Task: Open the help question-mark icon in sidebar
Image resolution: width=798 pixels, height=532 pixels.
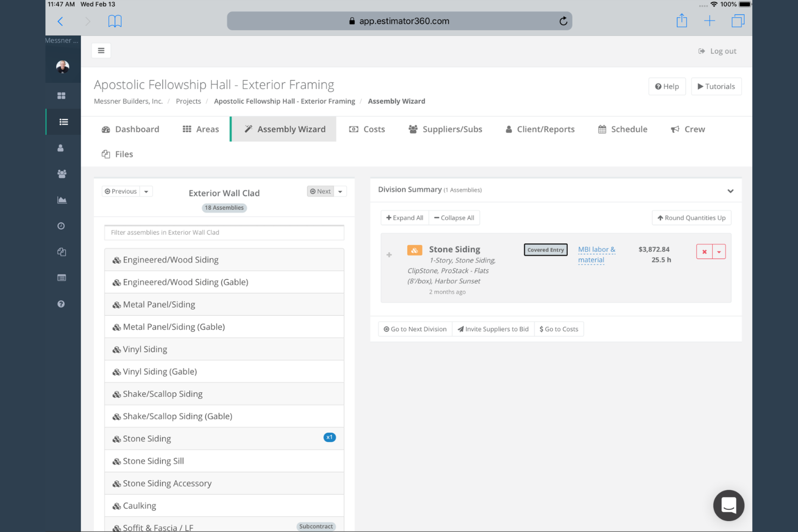Action: pyautogui.click(x=61, y=303)
